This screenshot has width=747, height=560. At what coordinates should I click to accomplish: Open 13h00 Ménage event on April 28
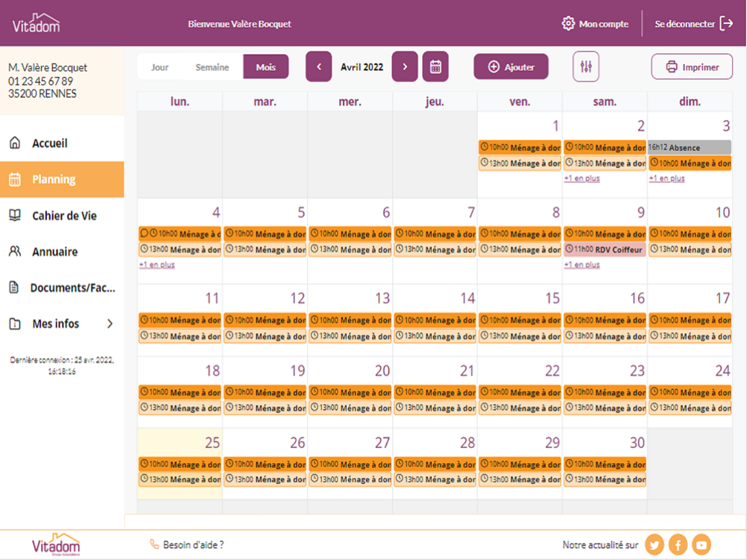[435, 479]
